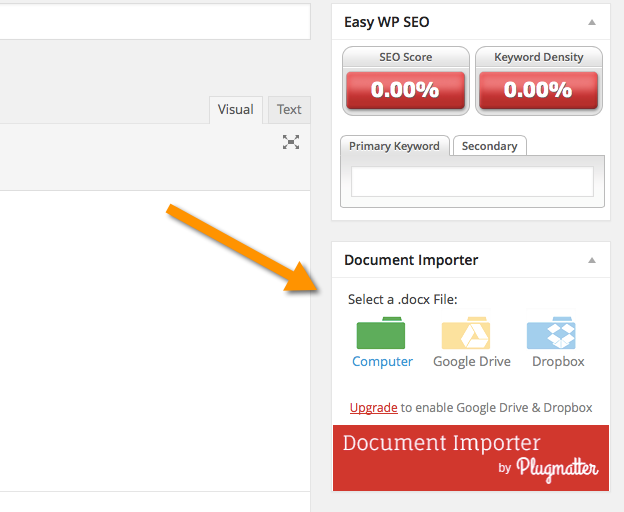Focus the primary keyword input field
This screenshot has width=624, height=512.
pos(472,181)
